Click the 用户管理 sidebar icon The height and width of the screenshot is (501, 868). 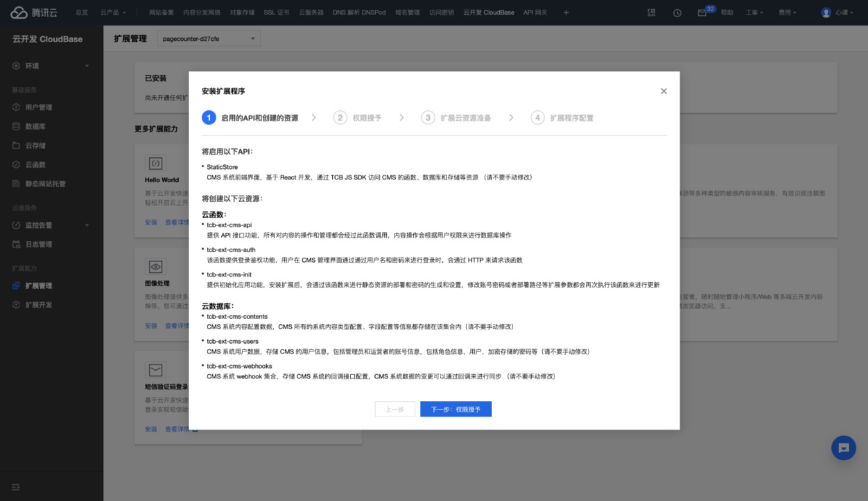click(16, 107)
